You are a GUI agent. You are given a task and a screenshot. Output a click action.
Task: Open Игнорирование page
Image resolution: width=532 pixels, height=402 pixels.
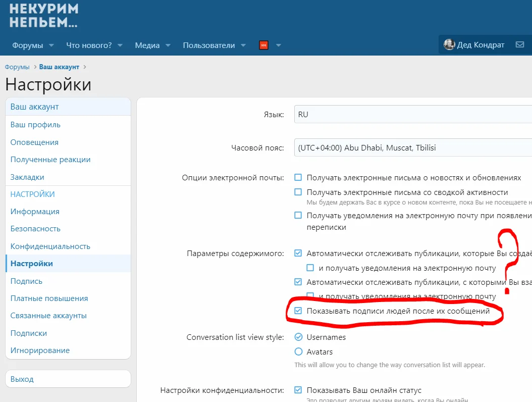(x=68, y=350)
